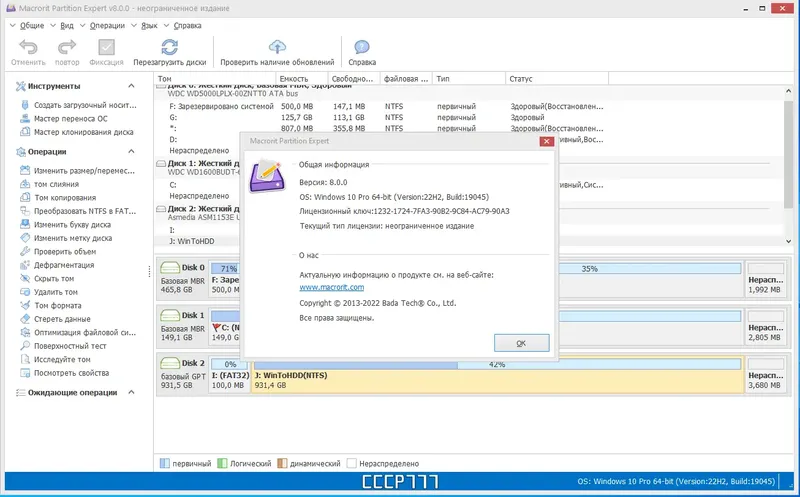Click the Логический legend color swatch
This screenshot has height=497, width=800.
222,463
